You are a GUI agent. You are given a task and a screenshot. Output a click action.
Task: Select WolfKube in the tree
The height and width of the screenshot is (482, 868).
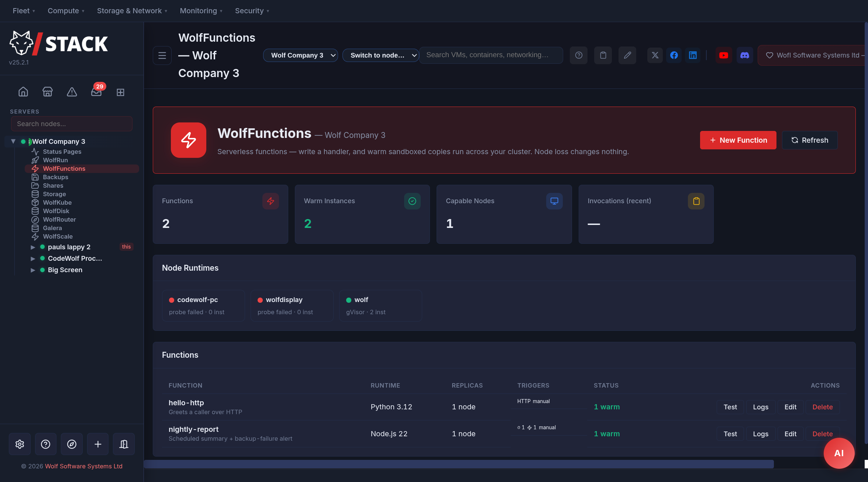click(57, 202)
